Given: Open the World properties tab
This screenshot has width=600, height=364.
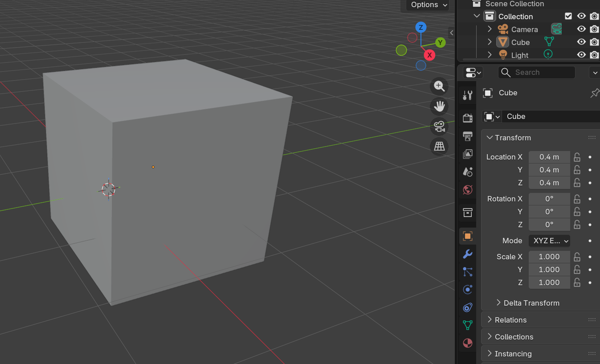Looking at the screenshot, I should tap(467, 190).
